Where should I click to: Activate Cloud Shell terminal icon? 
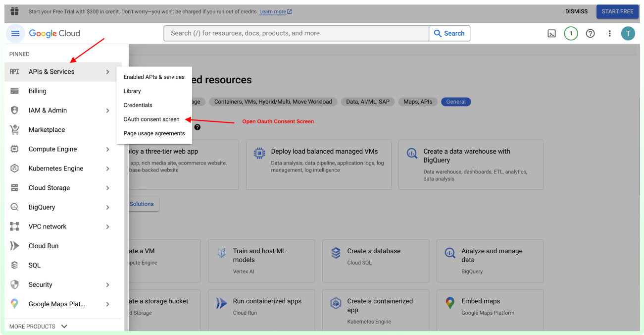click(x=551, y=33)
